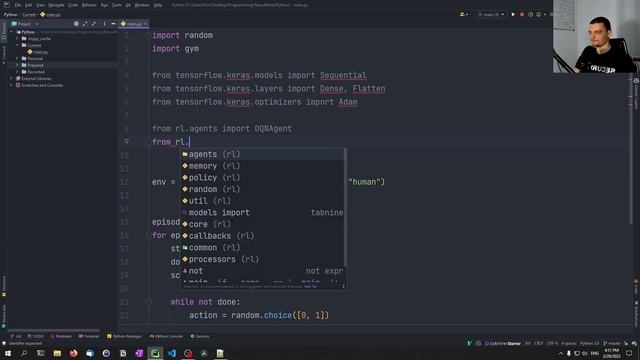Open Project panel options (three dots)
The image size is (640, 360).
pyautogui.click(x=104, y=24)
